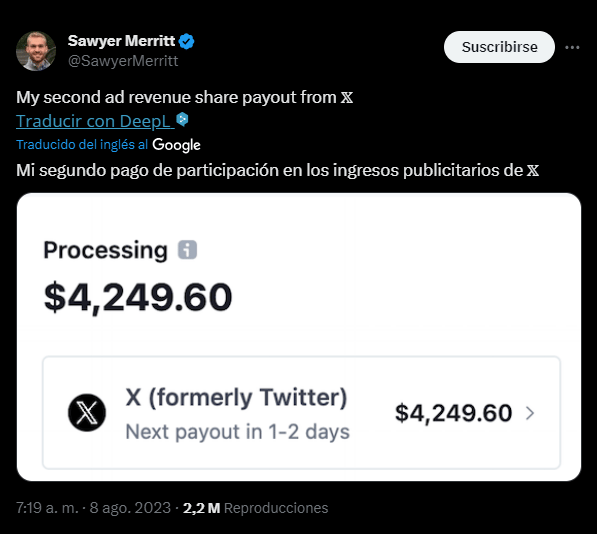The height and width of the screenshot is (534, 597).
Task: Click the DeepL hexagon logo icon
Action: (x=182, y=119)
